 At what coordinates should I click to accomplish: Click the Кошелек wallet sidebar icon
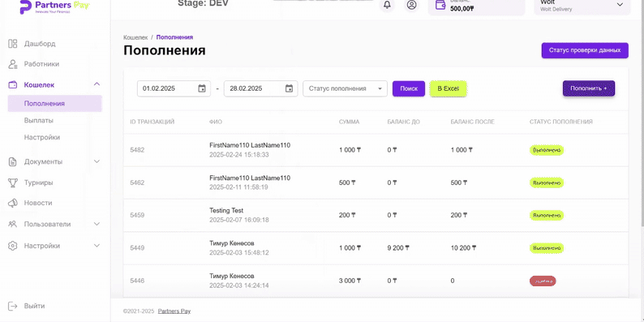pos(13,84)
